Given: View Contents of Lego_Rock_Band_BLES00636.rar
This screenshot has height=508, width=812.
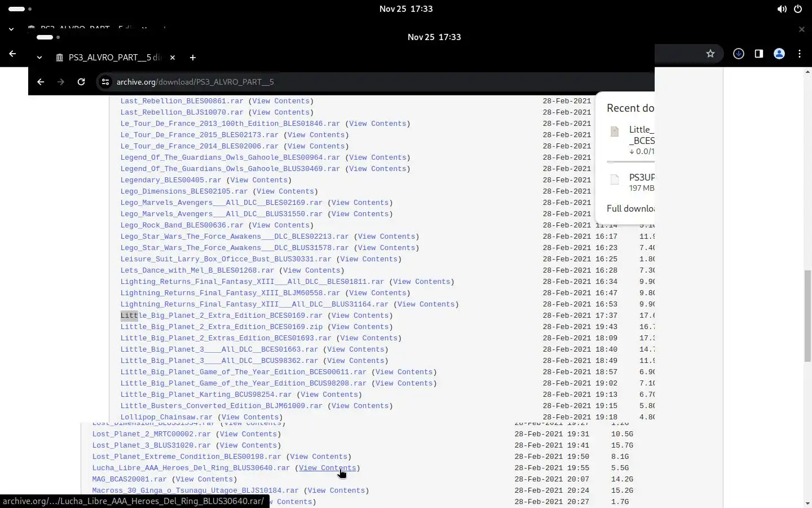Looking at the screenshot, I should coord(281,225).
